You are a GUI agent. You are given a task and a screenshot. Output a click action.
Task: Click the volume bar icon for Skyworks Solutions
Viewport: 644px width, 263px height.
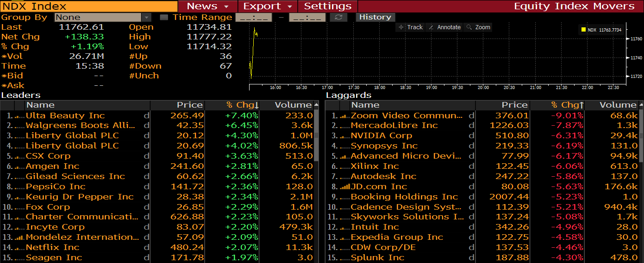click(344, 217)
